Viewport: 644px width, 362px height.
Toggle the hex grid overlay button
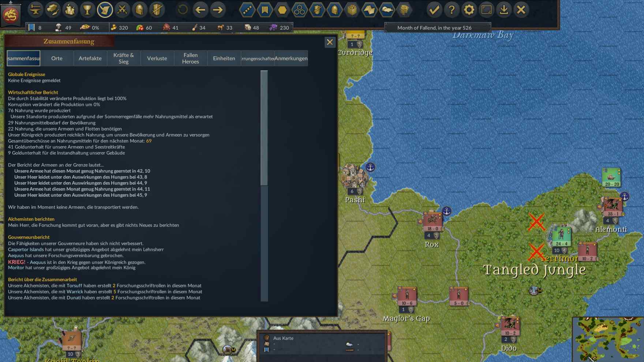300,10
